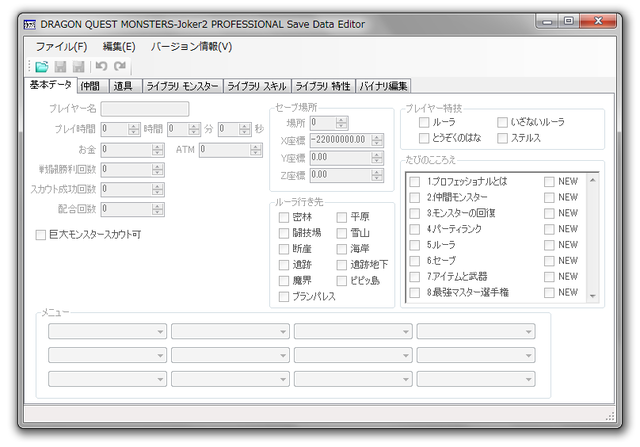Open second dropdown in メニュー top row

pyautogui.click(x=230, y=331)
